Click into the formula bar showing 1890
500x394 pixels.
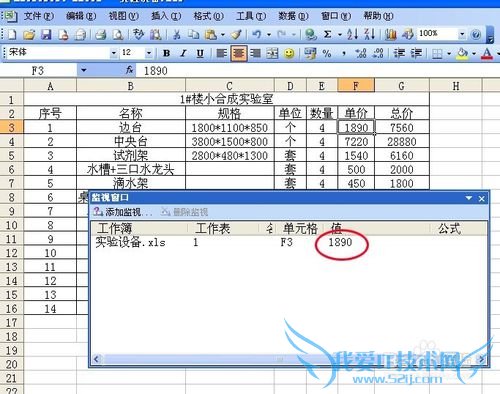[318, 70]
